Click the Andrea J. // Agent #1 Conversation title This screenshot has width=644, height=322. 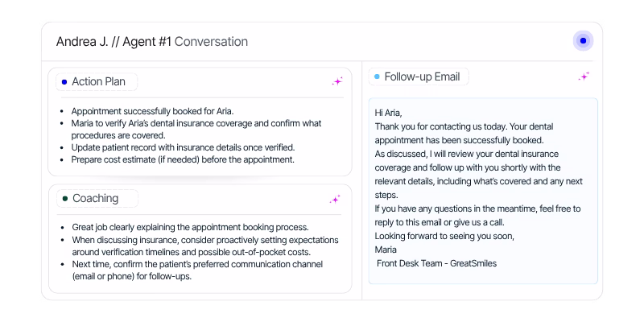point(152,42)
